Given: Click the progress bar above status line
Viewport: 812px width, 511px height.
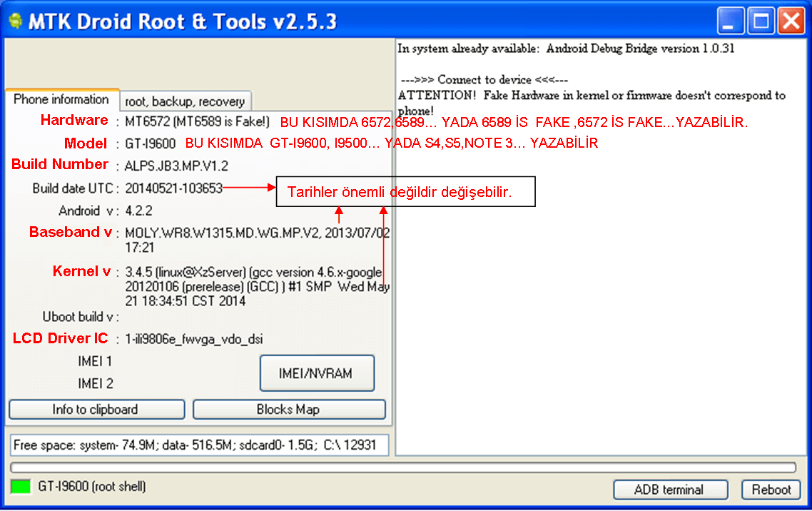Looking at the screenshot, I should tap(403, 467).
